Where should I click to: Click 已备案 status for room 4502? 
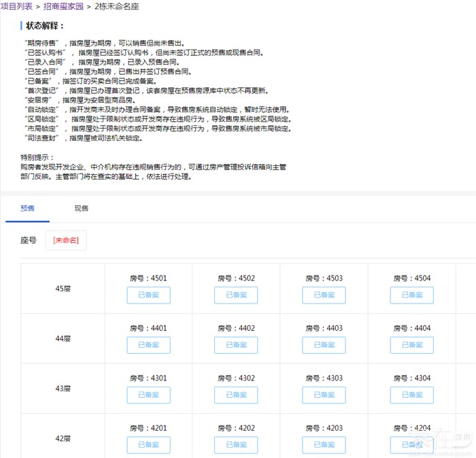tap(236, 295)
